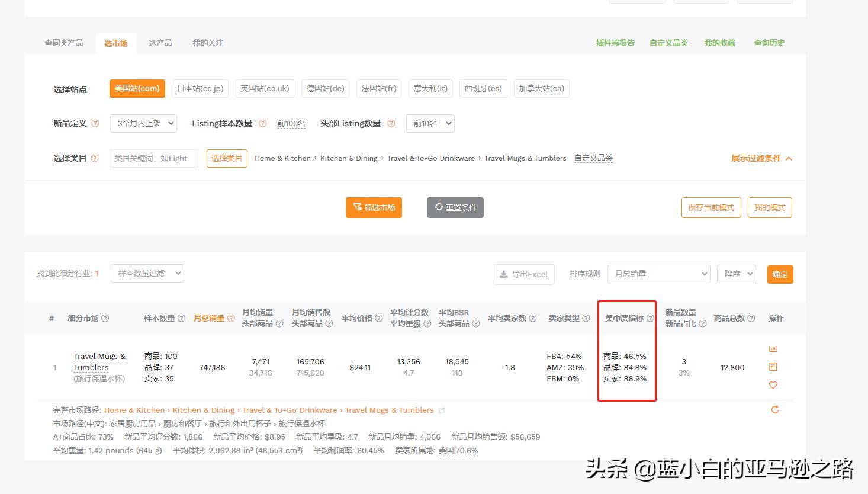The image size is (868, 494).
Task: Select the 加拿大站(ca) site option
Action: coord(541,88)
